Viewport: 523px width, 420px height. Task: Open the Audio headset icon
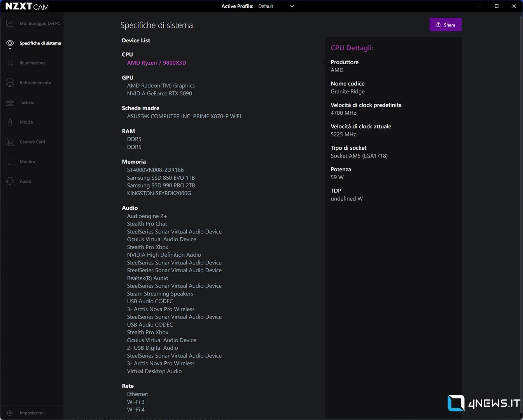(10, 181)
